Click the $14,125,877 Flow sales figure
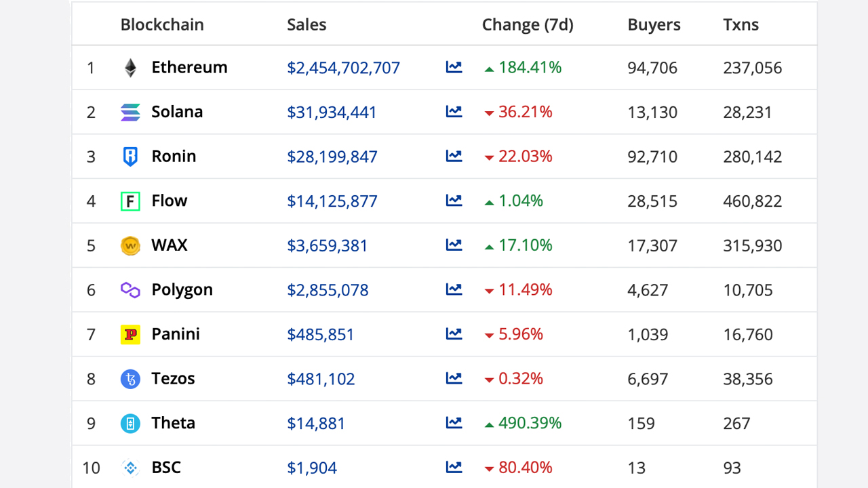Viewport: 868px width, 488px height. (x=332, y=201)
